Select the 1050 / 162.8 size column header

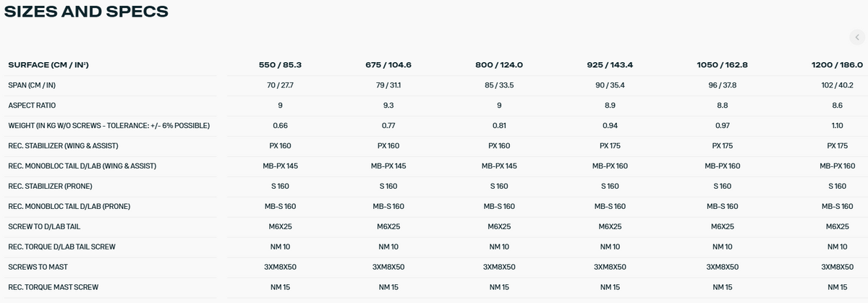[722, 65]
